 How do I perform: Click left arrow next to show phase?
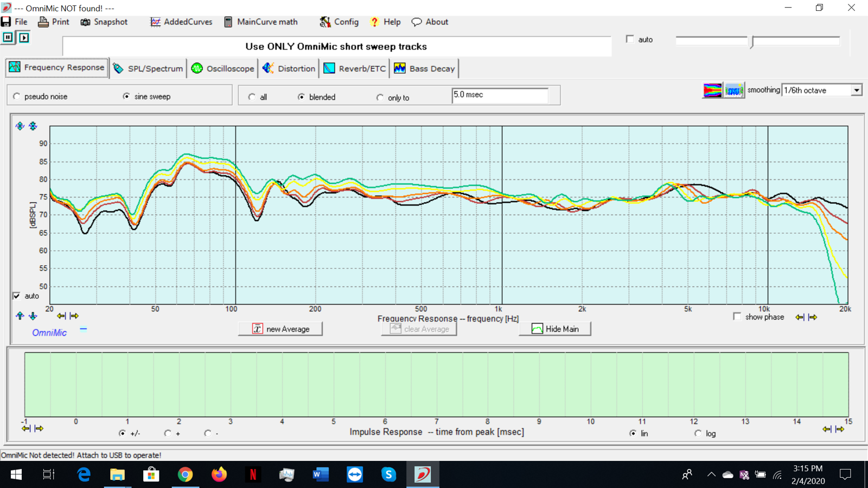(800, 317)
